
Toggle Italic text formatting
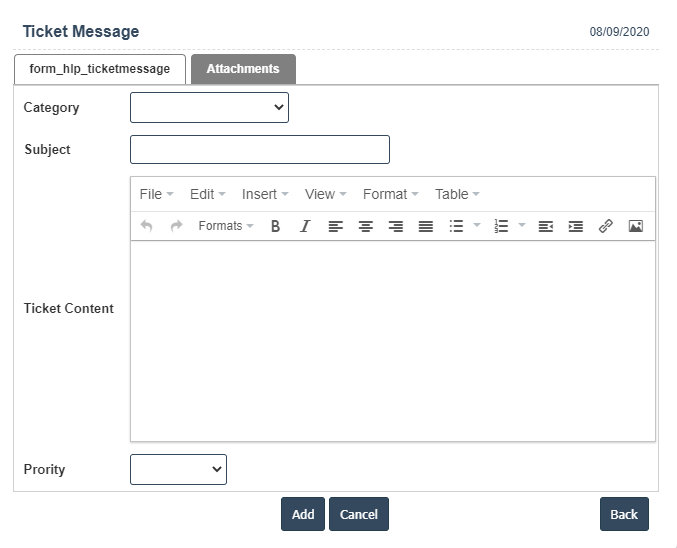coord(305,226)
